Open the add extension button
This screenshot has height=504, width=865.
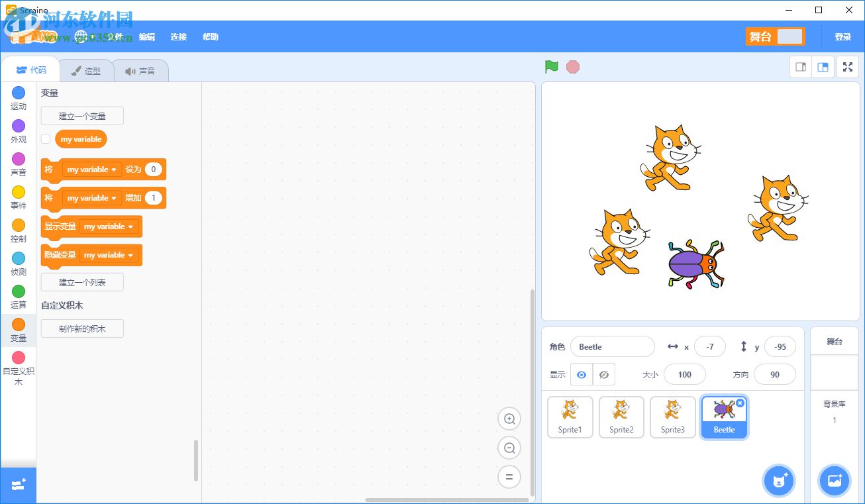pyautogui.click(x=18, y=485)
